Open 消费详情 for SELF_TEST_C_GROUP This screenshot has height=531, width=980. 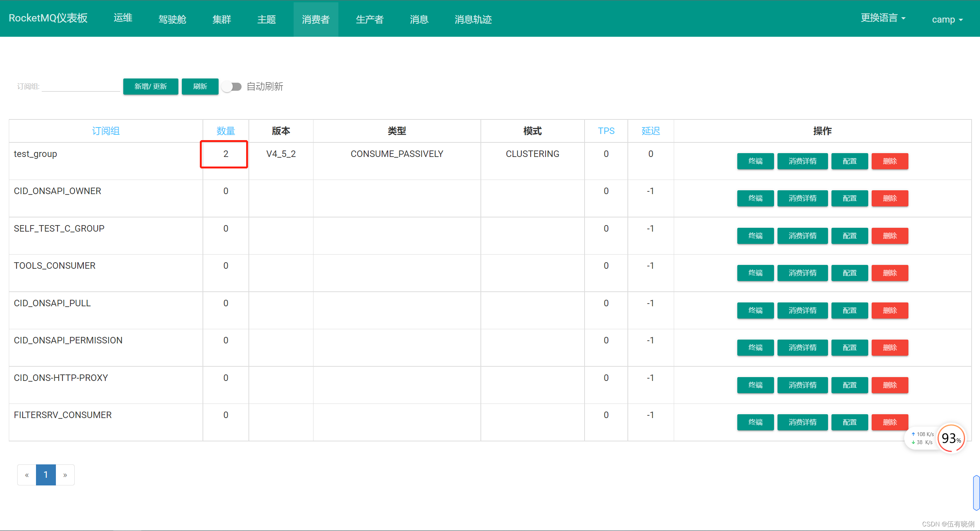pos(802,236)
